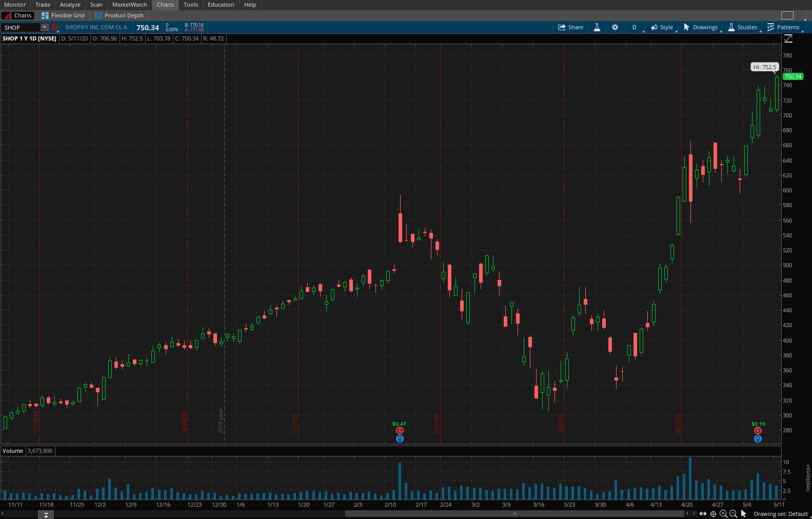
Task: Click the Patterns chart icon
Action: (770, 27)
